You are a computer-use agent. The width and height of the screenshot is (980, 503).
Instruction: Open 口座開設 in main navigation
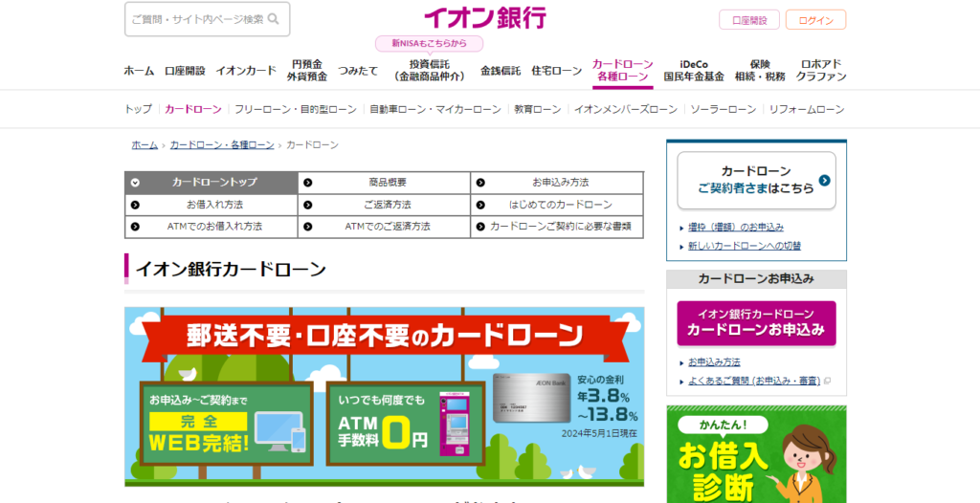click(x=185, y=71)
